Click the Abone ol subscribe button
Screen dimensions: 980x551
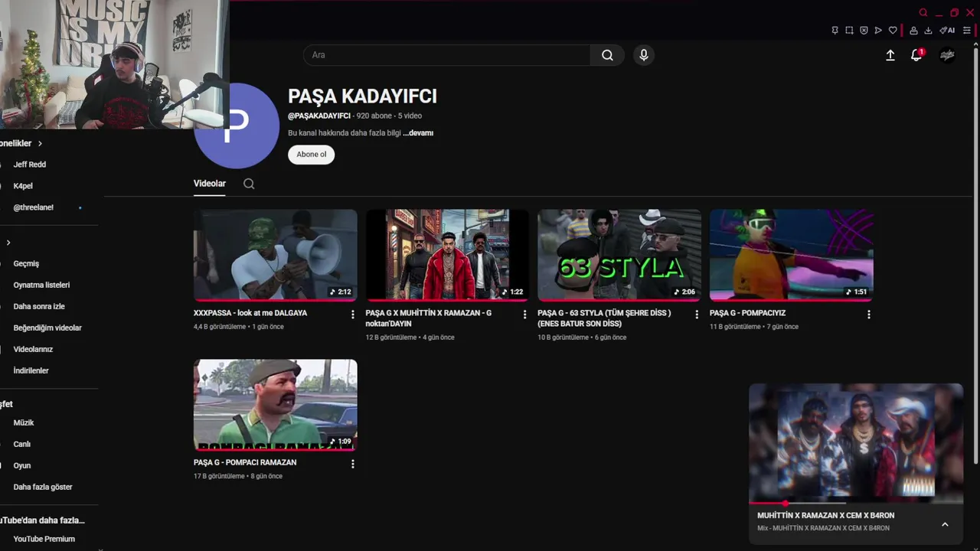click(312, 155)
